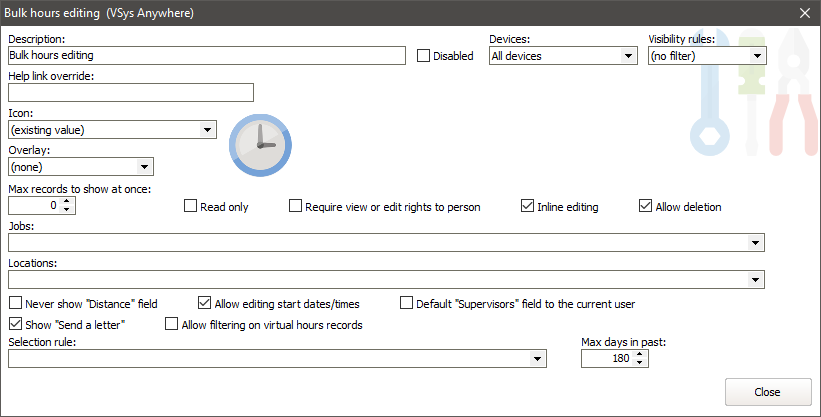
Task: Enable Never show "Distance" field
Action: click(x=15, y=303)
